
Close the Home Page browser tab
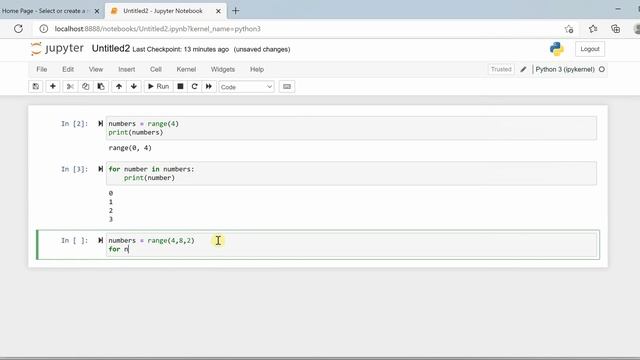tap(97, 11)
